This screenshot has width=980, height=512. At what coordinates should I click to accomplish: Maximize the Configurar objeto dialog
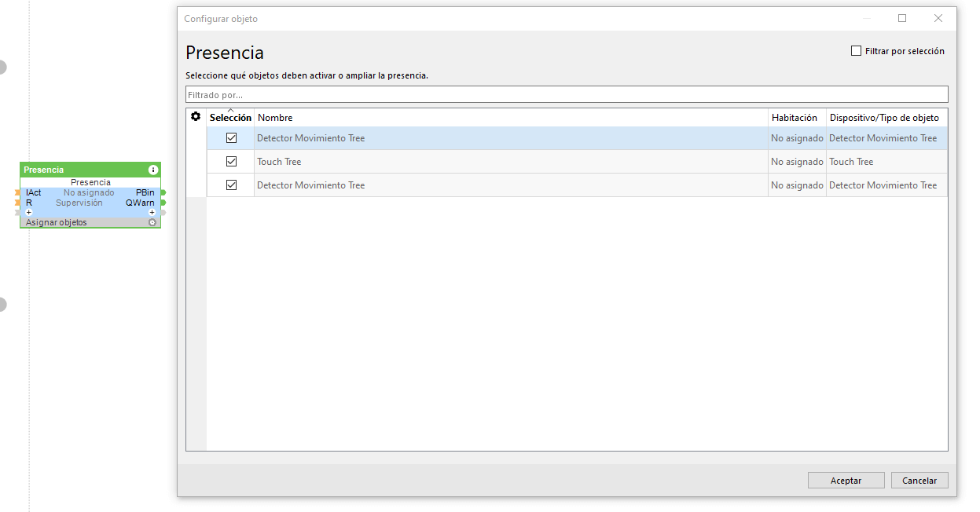point(902,18)
